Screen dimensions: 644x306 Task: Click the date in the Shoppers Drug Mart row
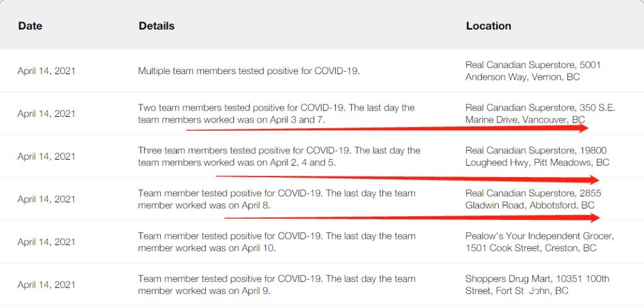tap(47, 285)
